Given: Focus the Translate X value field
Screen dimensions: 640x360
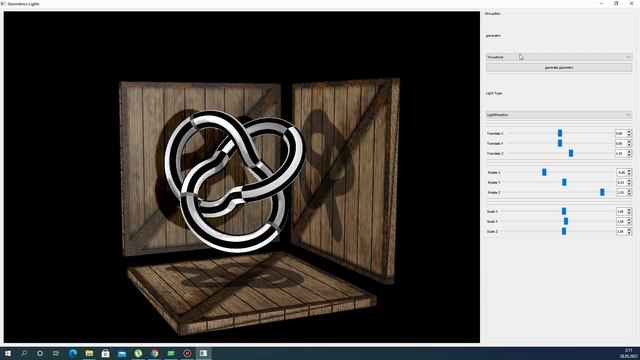Looking at the screenshot, I should [621, 133].
